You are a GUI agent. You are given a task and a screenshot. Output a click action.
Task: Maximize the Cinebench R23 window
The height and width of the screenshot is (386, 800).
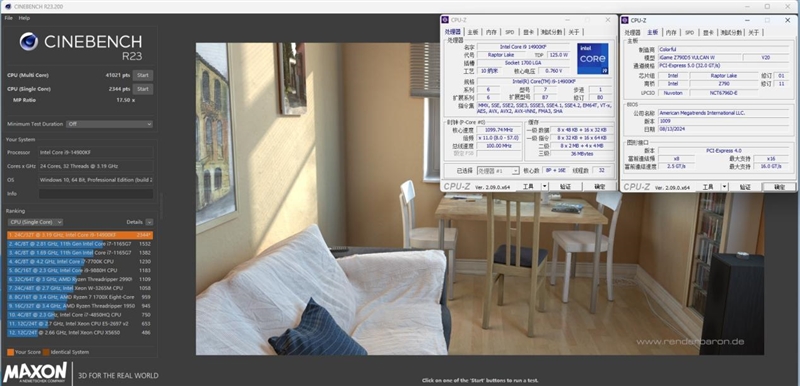(767, 7)
